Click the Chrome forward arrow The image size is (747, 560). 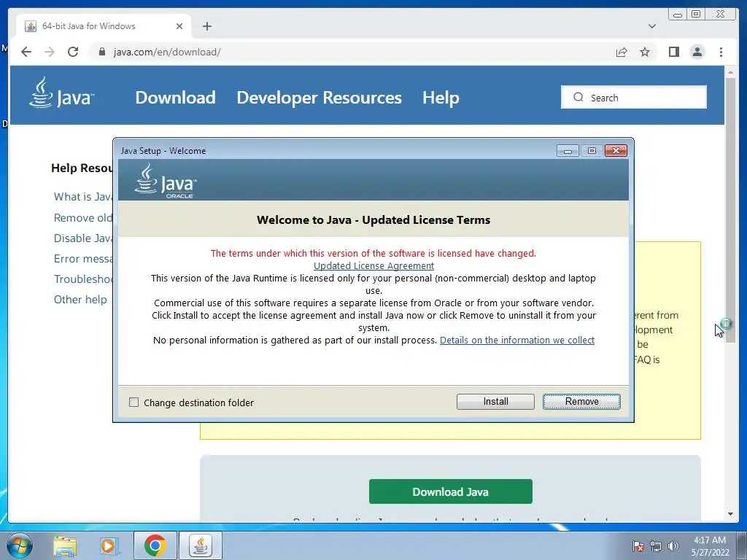pos(50,52)
